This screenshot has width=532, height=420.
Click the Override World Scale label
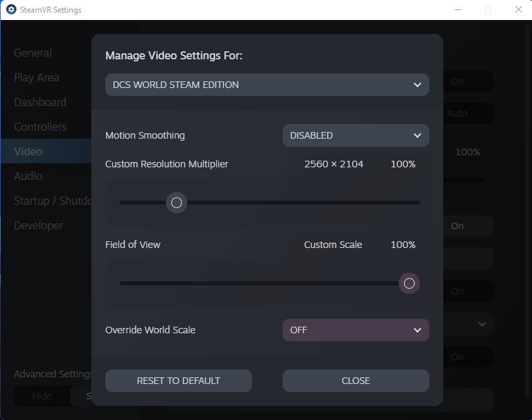pyautogui.click(x=150, y=330)
